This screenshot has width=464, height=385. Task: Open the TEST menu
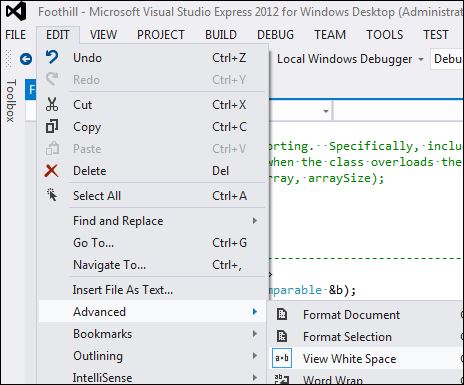[436, 35]
